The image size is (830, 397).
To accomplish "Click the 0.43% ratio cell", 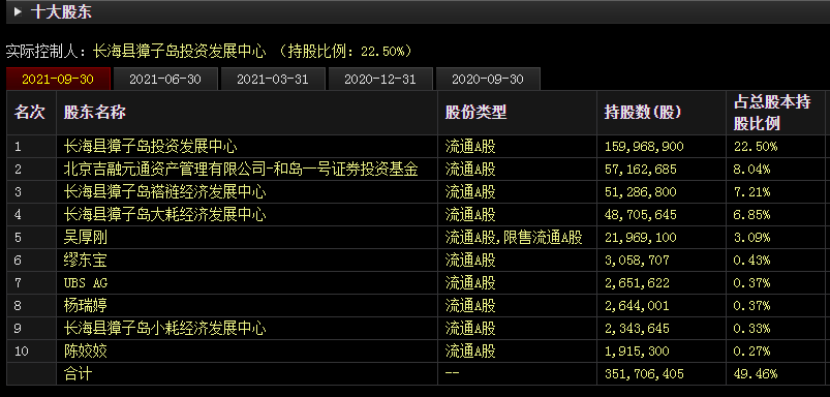I will (x=752, y=260).
